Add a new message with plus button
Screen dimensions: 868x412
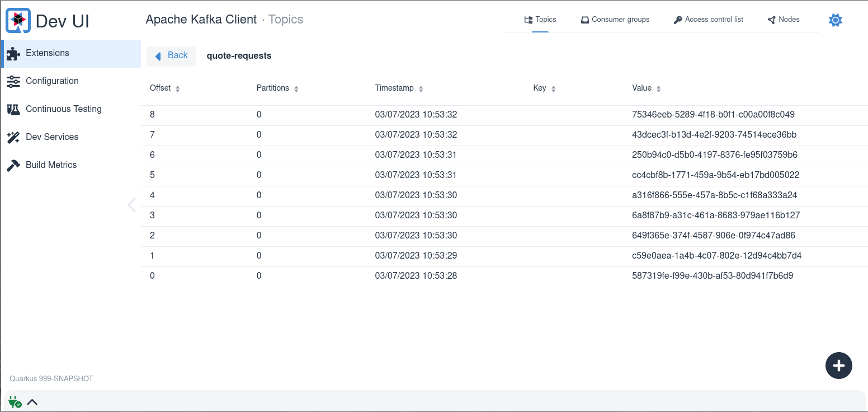click(x=838, y=366)
